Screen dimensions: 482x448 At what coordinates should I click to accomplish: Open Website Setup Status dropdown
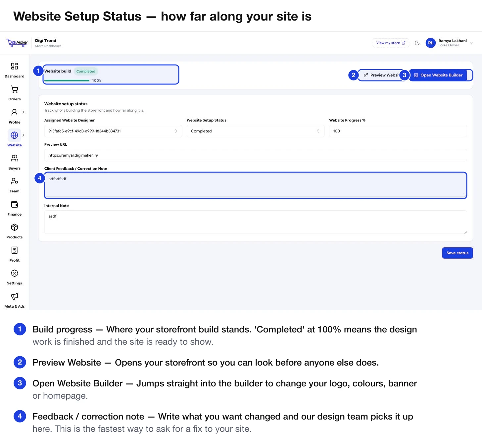256,131
